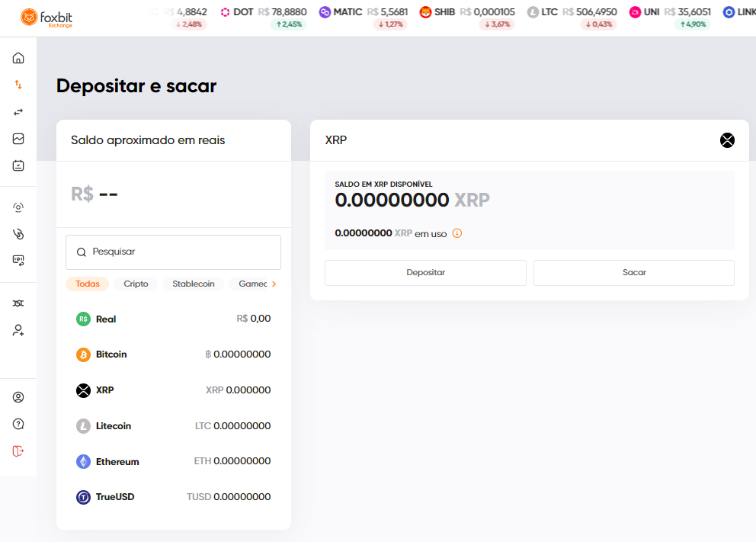Viewport: 756px width, 542px height.
Task: Open the home icon in sidebar
Action: click(x=18, y=59)
